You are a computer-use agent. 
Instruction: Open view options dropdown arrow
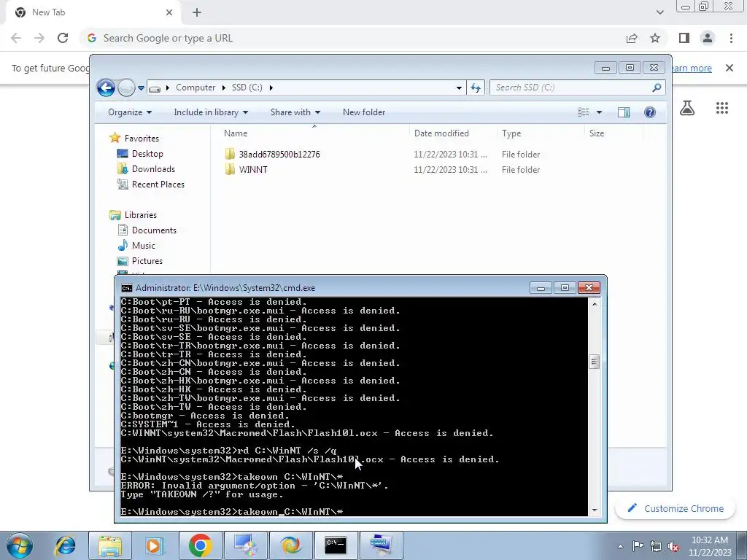(x=600, y=112)
